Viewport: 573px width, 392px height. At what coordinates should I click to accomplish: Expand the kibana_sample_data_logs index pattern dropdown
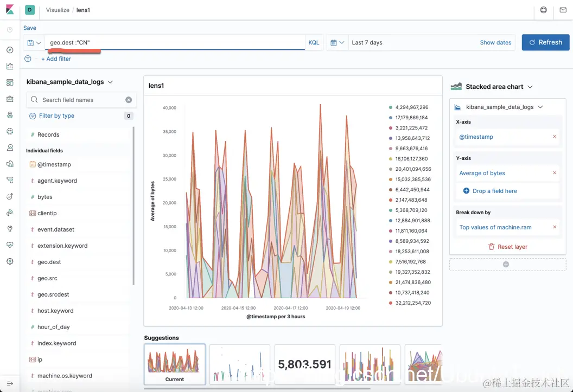(69, 82)
